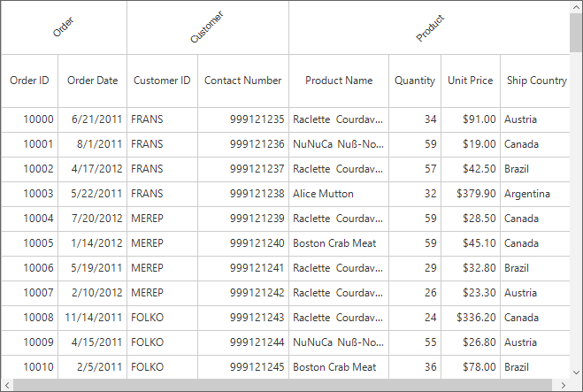Select contact number 999121242
Image resolution: width=583 pixels, height=392 pixels.
(x=243, y=293)
